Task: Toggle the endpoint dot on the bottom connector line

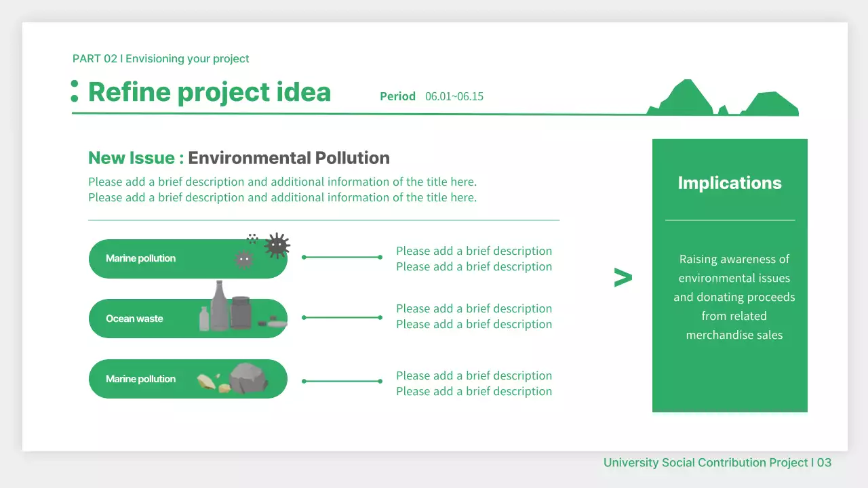Action: tap(305, 380)
